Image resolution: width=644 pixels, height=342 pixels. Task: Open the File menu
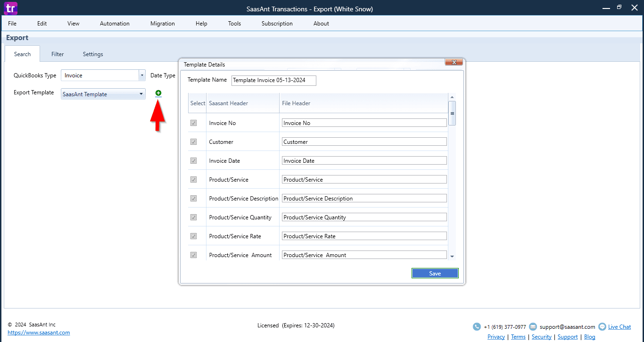coord(12,23)
